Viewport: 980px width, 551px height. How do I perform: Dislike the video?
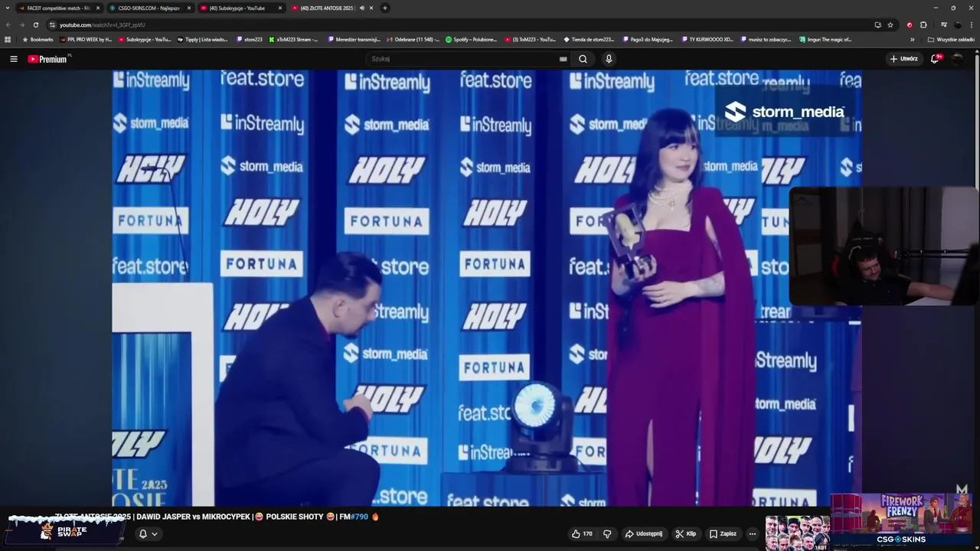pyautogui.click(x=607, y=533)
